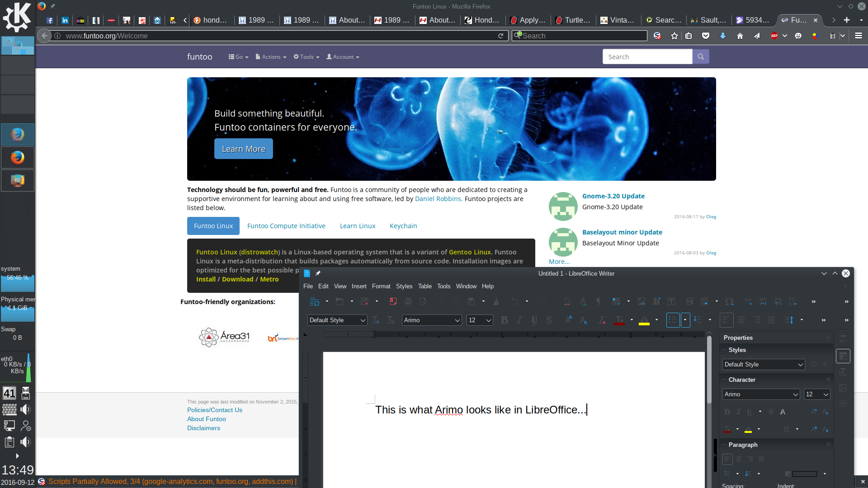Toggle Underline in Writer formatting toolbar

click(x=534, y=320)
